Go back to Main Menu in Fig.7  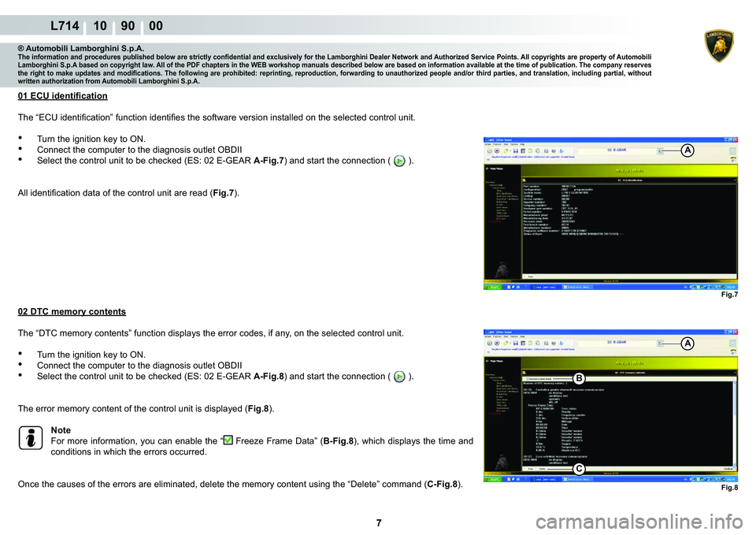click(x=495, y=169)
